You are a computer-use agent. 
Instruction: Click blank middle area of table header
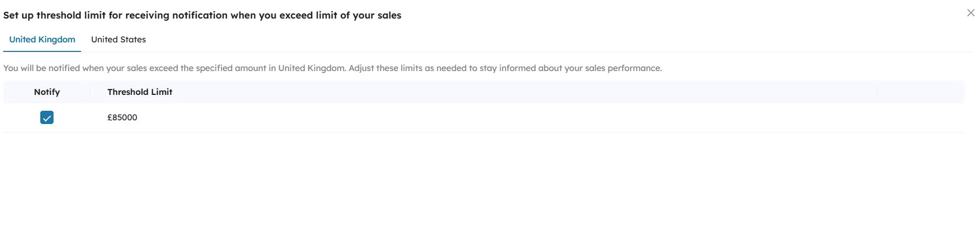477,92
